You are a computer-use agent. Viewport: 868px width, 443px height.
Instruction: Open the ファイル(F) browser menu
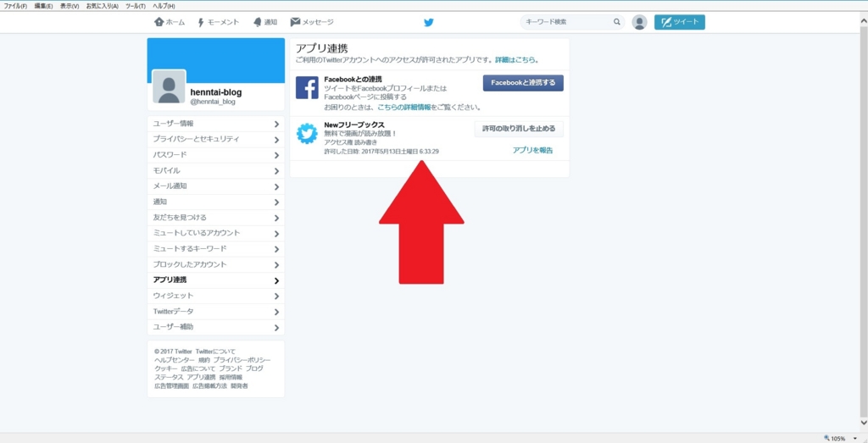click(x=15, y=6)
